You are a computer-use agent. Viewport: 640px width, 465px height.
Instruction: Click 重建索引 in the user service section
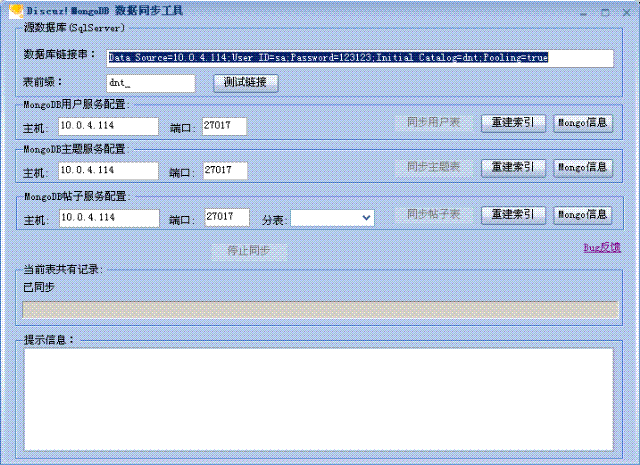coord(513,123)
